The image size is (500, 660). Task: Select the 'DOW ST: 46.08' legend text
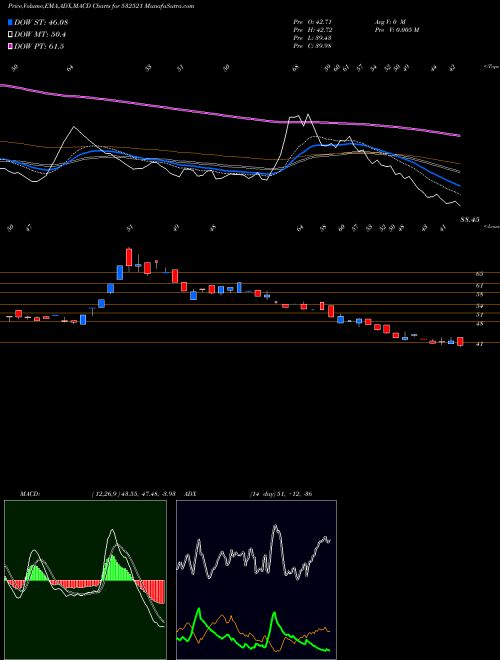41,22
